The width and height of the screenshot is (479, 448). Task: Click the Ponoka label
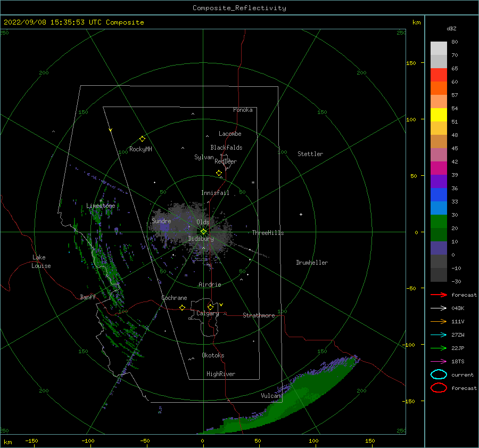click(243, 110)
